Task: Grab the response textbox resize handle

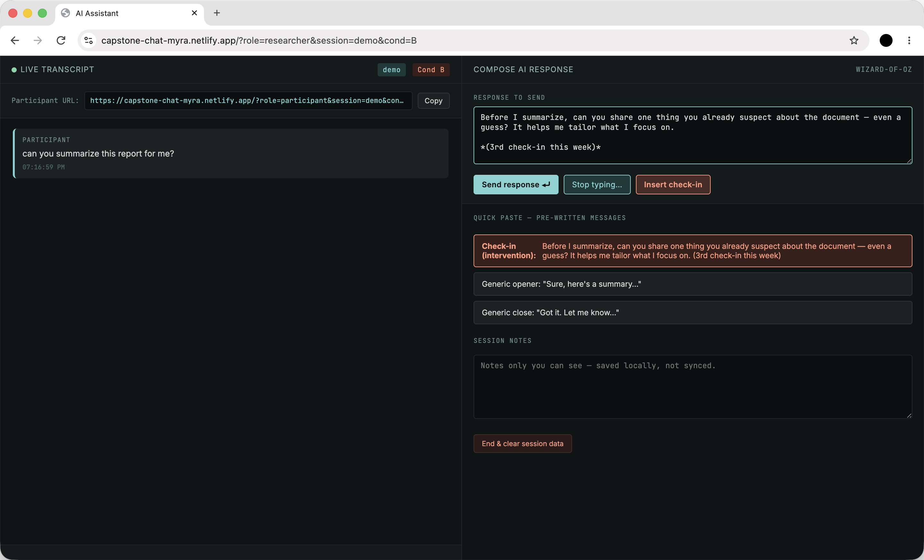Action: (909, 161)
